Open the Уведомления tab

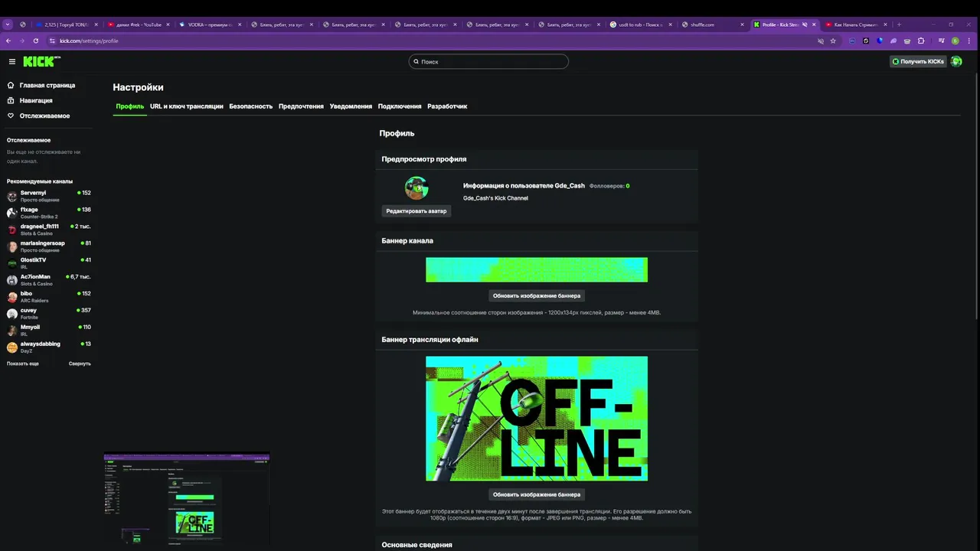351,106
